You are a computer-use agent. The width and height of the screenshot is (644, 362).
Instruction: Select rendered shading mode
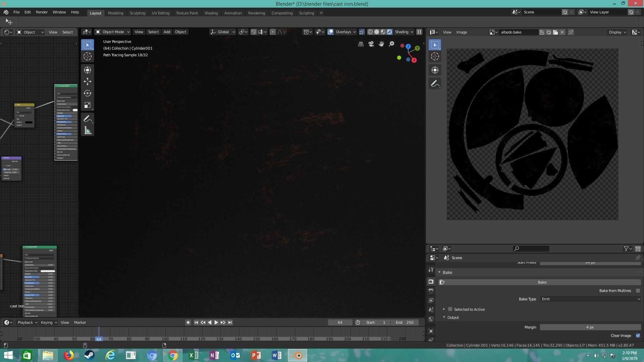click(389, 32)
